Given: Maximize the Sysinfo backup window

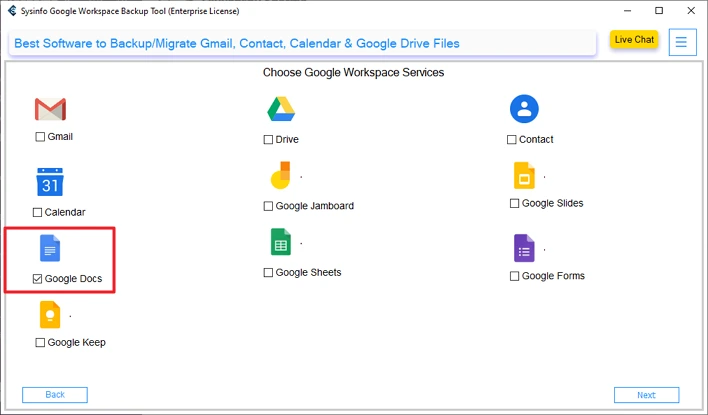Looking at the screenshot, I should [x=659, y=11].
